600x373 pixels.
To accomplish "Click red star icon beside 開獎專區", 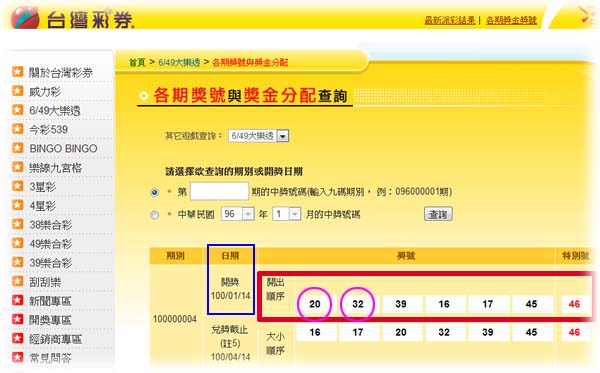I will (x=18, y=319).
